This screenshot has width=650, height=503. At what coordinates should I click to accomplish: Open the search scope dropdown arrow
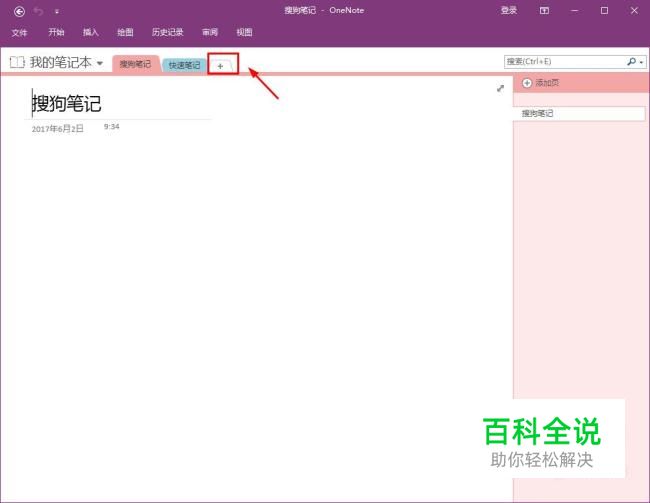pyautogui.click(x=642, y=62)
